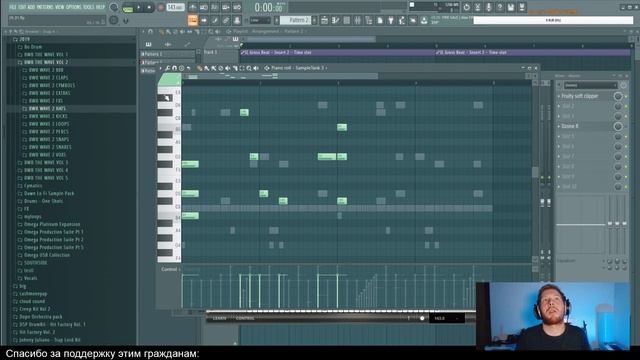Click the transport play button
This screenshot has width=640, height=360.
tap(139, 7)
